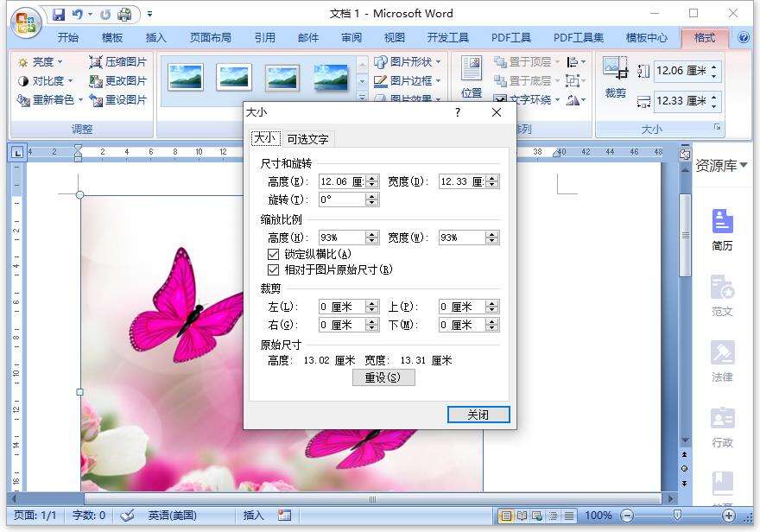
Task: Adjust scale 高度(H) 93% spinner
Action: [372, 237]
